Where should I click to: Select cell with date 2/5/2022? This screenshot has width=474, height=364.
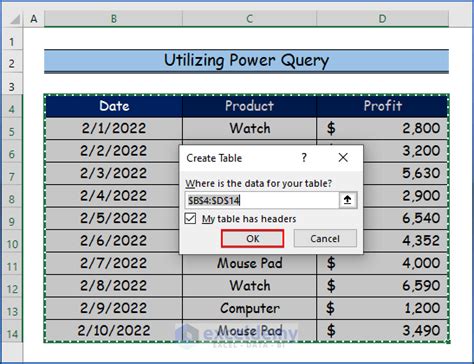(114, 218)
